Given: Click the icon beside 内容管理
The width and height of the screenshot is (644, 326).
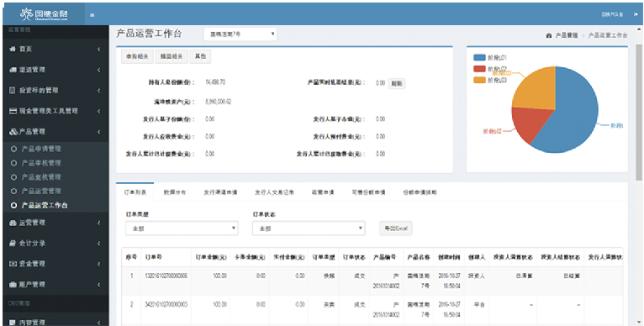Looking at the screenshot, I should tap(13, 323).
